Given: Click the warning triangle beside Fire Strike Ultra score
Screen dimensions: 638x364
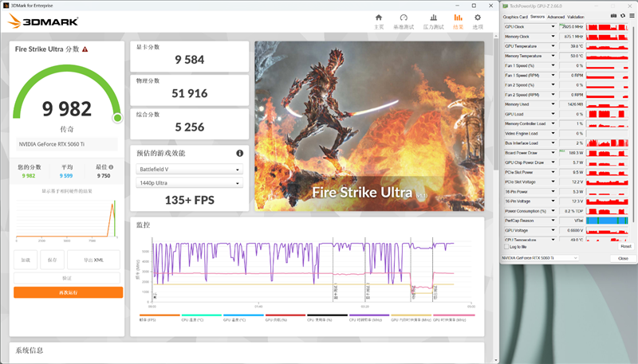Looking at the screenshot, I should pos(85,49).
